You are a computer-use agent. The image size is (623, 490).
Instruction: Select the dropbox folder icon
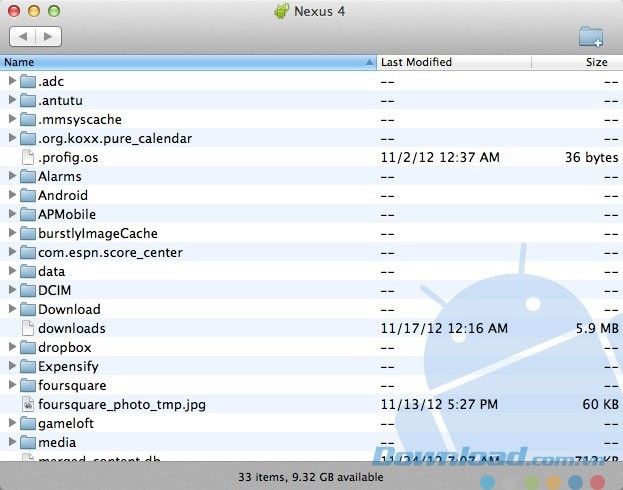[x=27, y=347]
